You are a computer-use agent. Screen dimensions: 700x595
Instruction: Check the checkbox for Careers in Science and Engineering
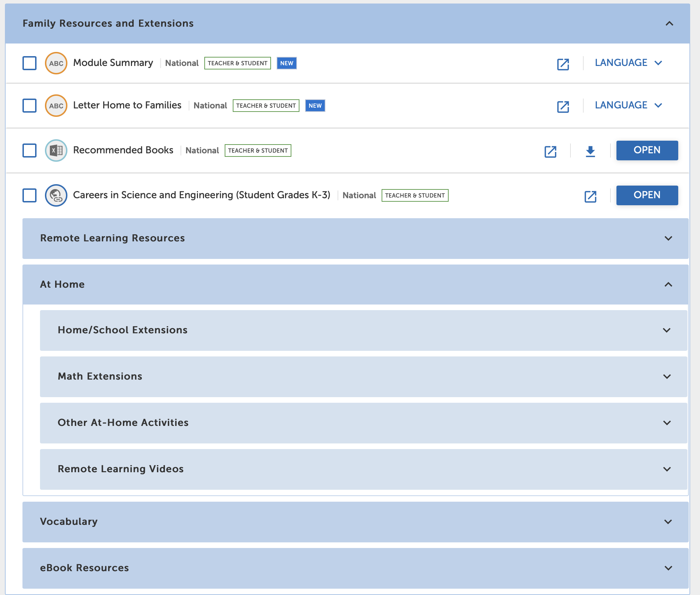(29, 195)
